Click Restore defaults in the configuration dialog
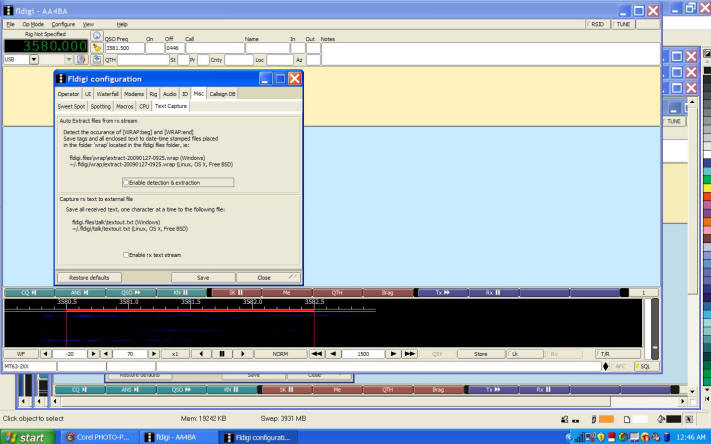 point(89,278)
